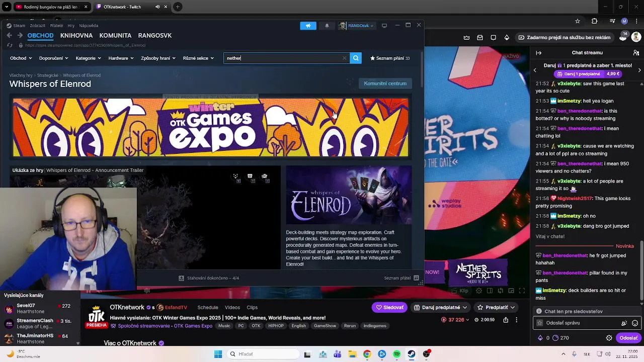Click Daruj 1 predplatné button in chat
The height and width of the screenshot is (362, 644).
click(589, 74)
